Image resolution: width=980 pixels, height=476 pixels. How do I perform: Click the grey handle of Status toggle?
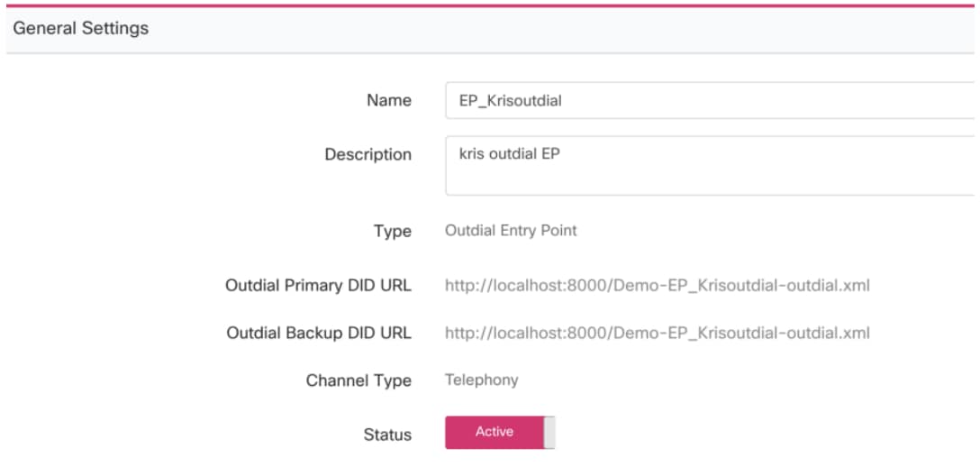pyautogui.click(x=549, y=432)
